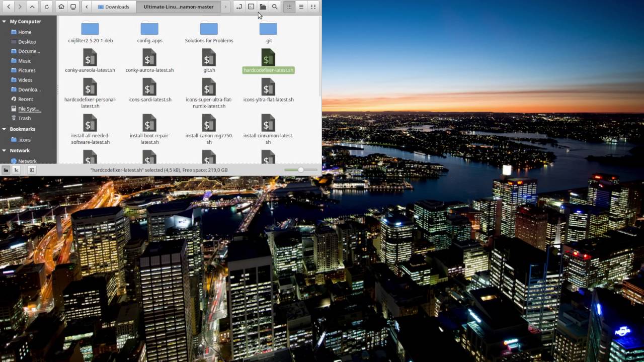Select conky-aurora-latest.sh script

pyautogui.click(x=149, y=61)
